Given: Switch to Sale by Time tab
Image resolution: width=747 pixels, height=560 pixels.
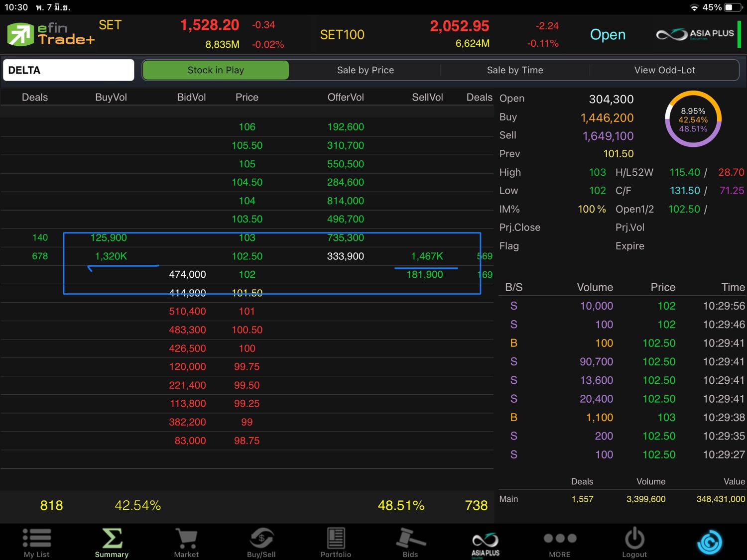Looking at the screenshot, I should click(x=515, y=70).
